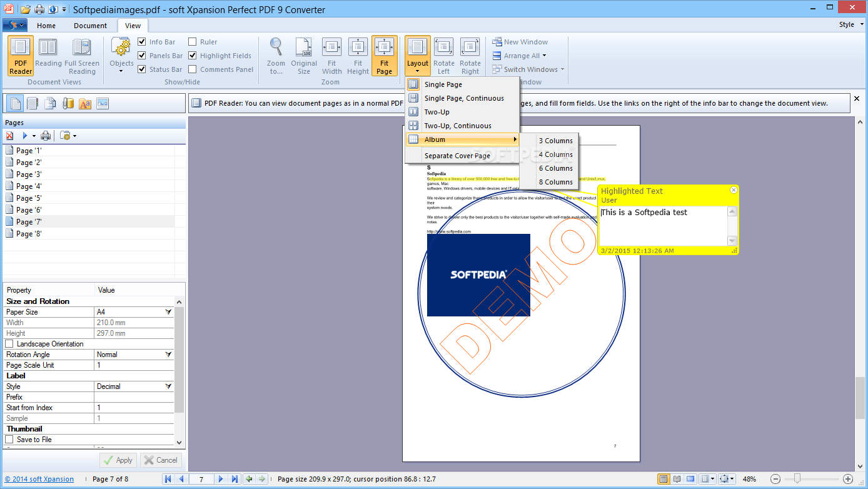The width and height of the screenshot is (868, 489).
Task: Open the Layout dropdown button
Action: 418,56
